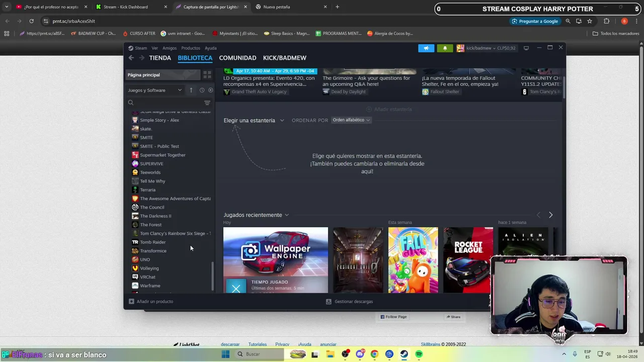
Task: Open Windows Start menu
Action: [x=225, y=354]
